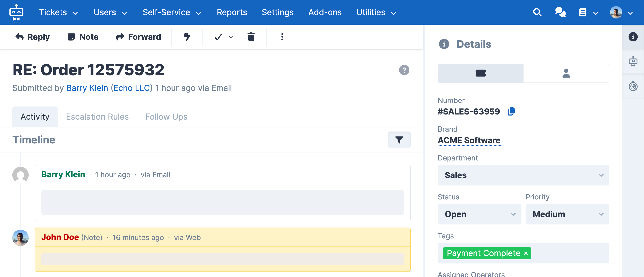Click John Doe's avatar in the timeline

pyautogui.click(x=20, y=238)
